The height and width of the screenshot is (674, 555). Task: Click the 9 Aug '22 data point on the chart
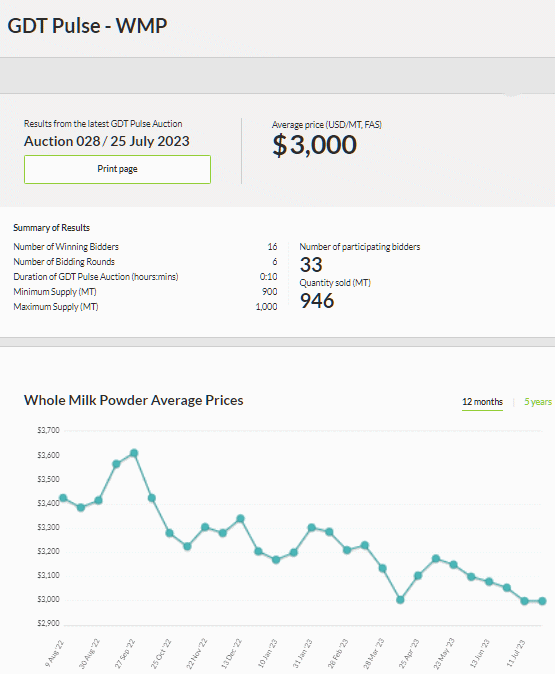pyautogui.click(x=63, y=498)
